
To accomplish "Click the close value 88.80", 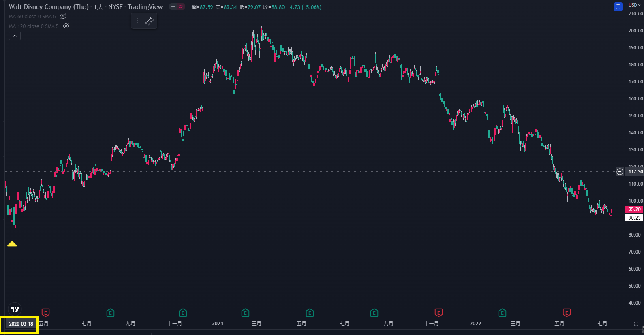I will pos(277,7).
